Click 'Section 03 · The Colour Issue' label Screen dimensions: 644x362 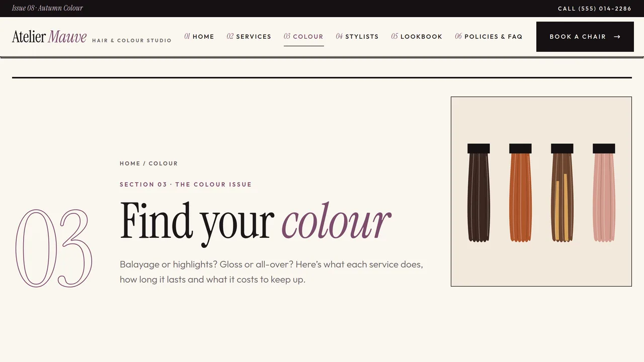pos(186,185)
